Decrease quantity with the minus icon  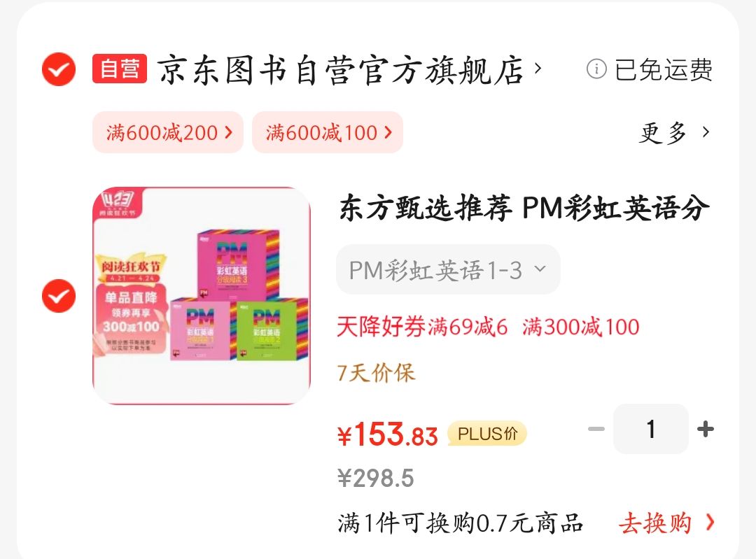click(596, 429)
